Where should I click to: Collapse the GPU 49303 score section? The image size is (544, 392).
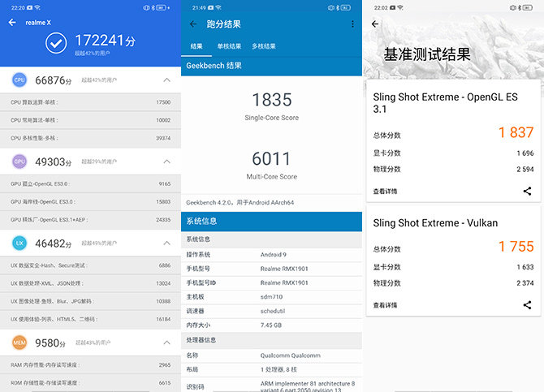[167, 162]
